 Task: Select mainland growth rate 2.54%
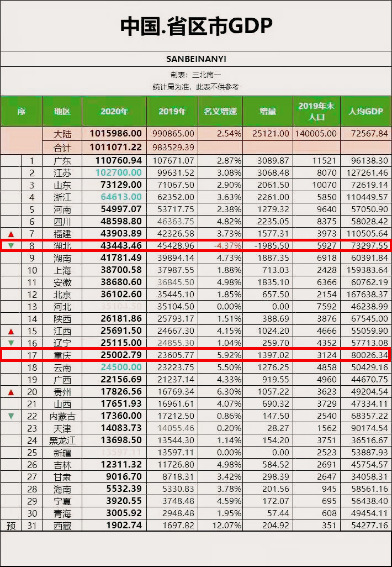point(229,134)
